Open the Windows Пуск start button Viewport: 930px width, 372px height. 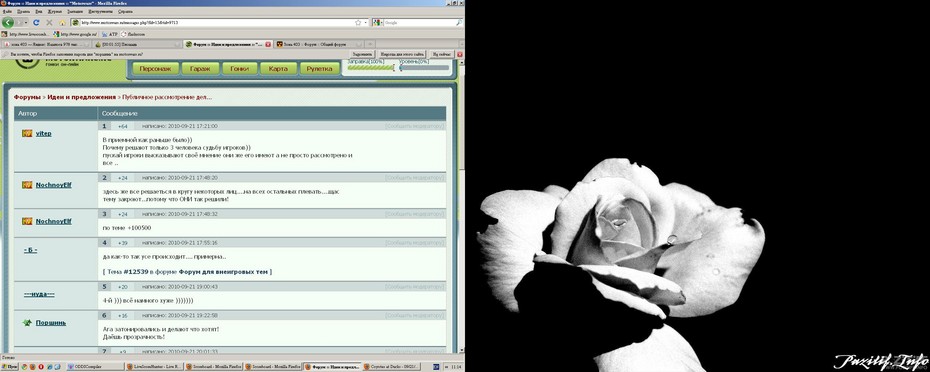(x=10, y=367)
